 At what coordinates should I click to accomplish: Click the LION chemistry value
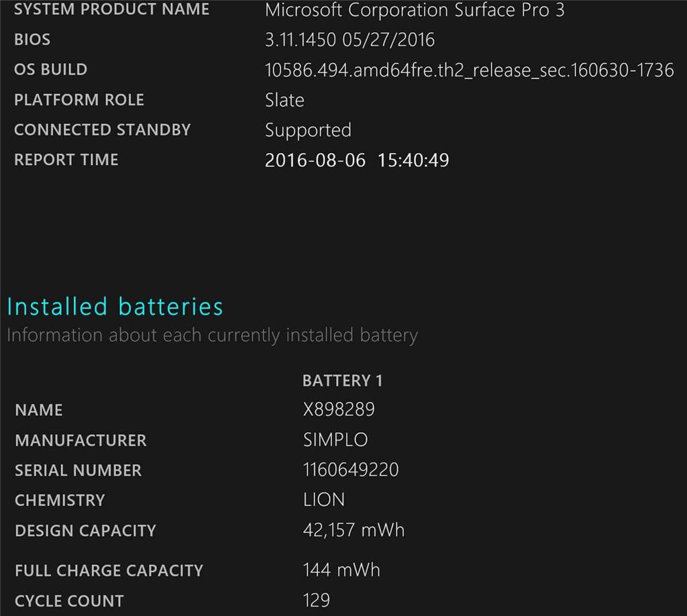click(324, 500)
